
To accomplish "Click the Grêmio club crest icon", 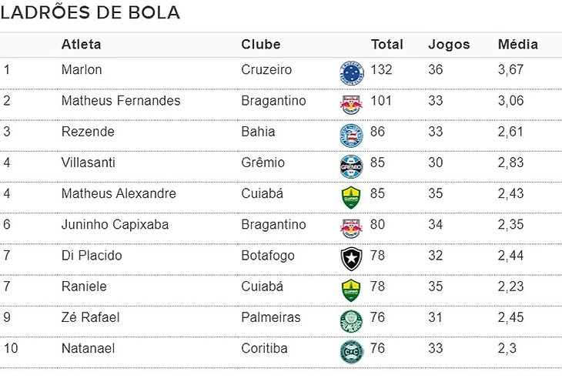I will 351,166.
